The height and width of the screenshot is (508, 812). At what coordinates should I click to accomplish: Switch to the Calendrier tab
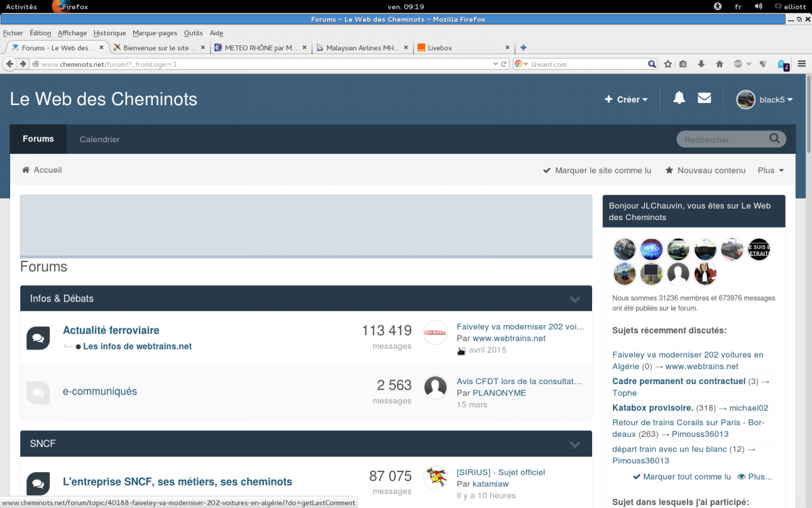click(x=99, y=140)
